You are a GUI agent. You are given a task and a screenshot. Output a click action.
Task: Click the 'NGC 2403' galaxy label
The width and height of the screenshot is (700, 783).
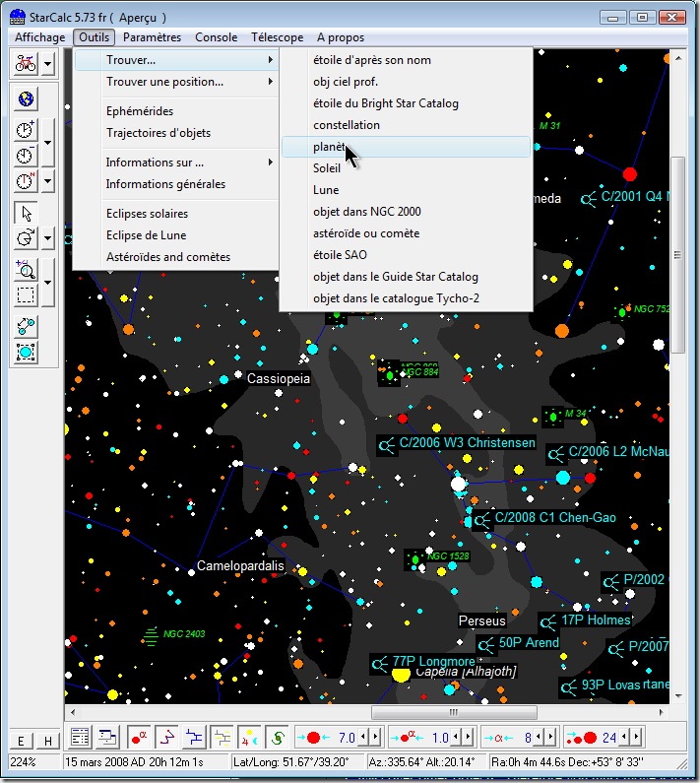point(184,633)
